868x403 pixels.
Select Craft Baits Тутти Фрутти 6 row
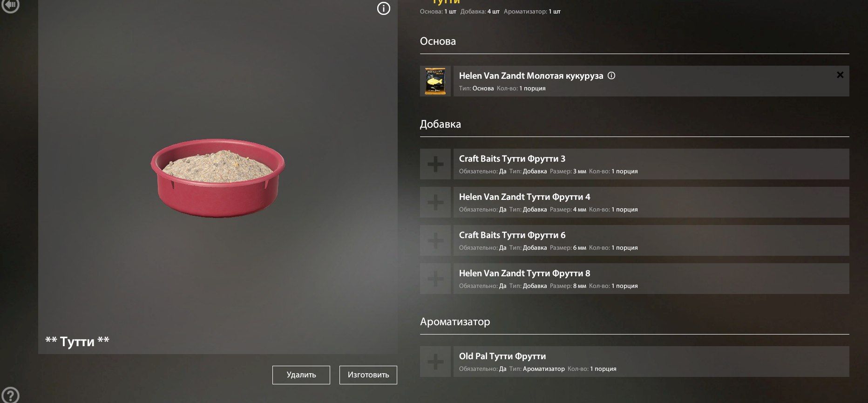tap(651, 240)
